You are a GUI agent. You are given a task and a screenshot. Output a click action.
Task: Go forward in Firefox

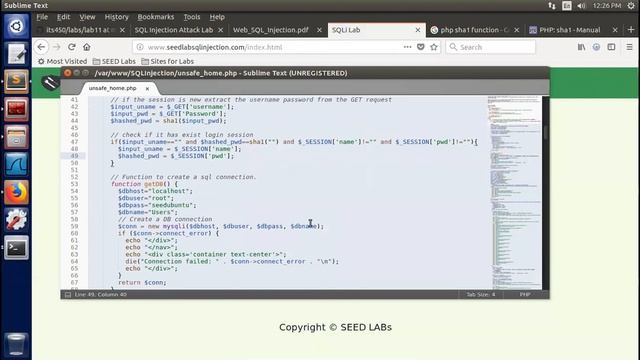pos(57,47)
